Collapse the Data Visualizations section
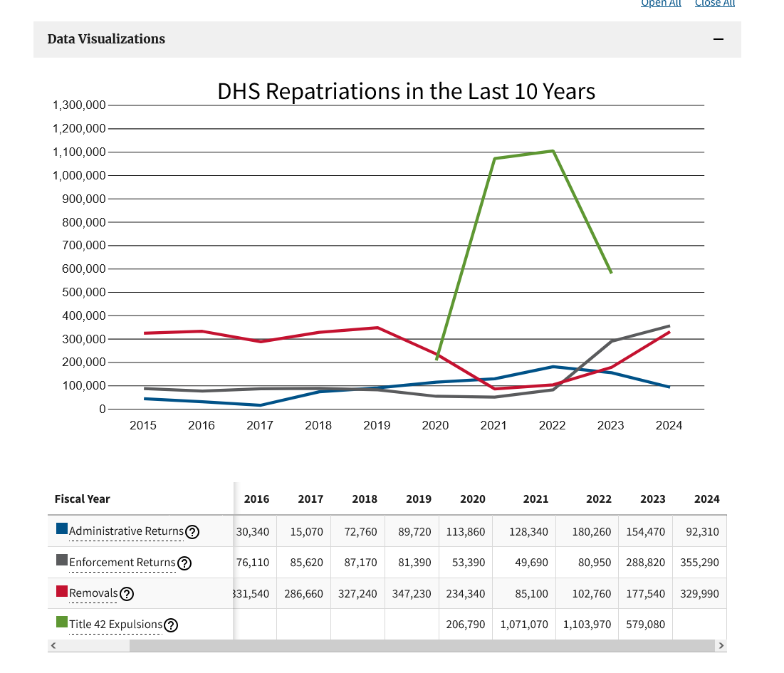Screen dimensions: 784x673 [x=718, y=39]
